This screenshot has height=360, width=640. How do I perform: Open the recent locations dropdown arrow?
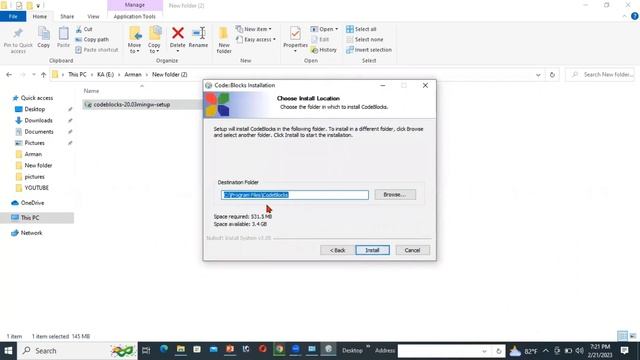click(33, 75)
